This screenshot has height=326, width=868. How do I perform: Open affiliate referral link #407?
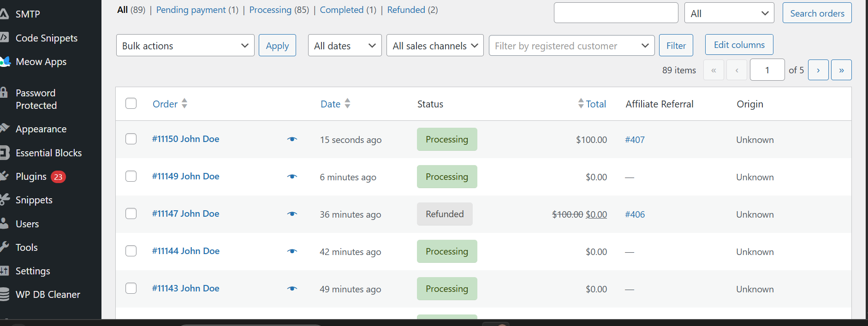click(x=635, y=140)
